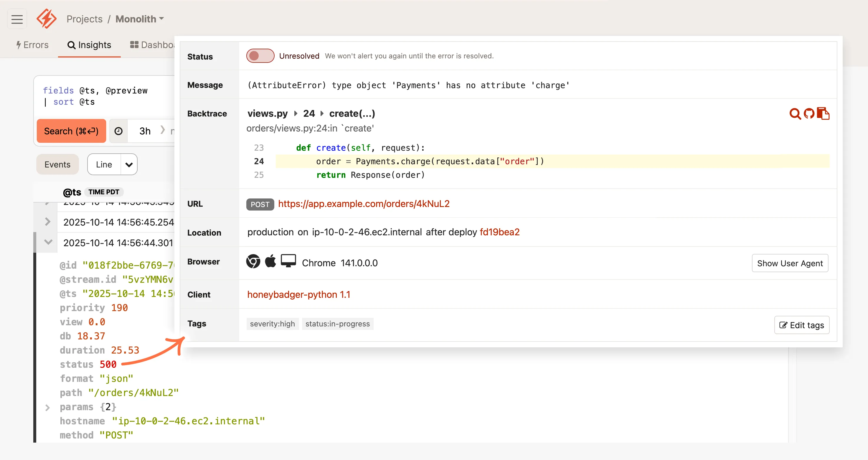Click the Errors lightning icon

[x=19, y=45]
